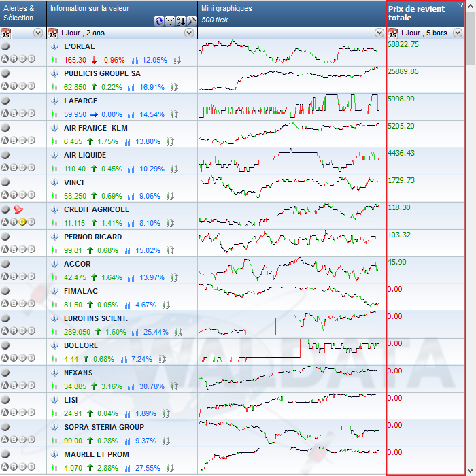Click the candlestick icon in AIR LIQUIDE row
The height and width of the screenshot is (476, 476).
54,169
